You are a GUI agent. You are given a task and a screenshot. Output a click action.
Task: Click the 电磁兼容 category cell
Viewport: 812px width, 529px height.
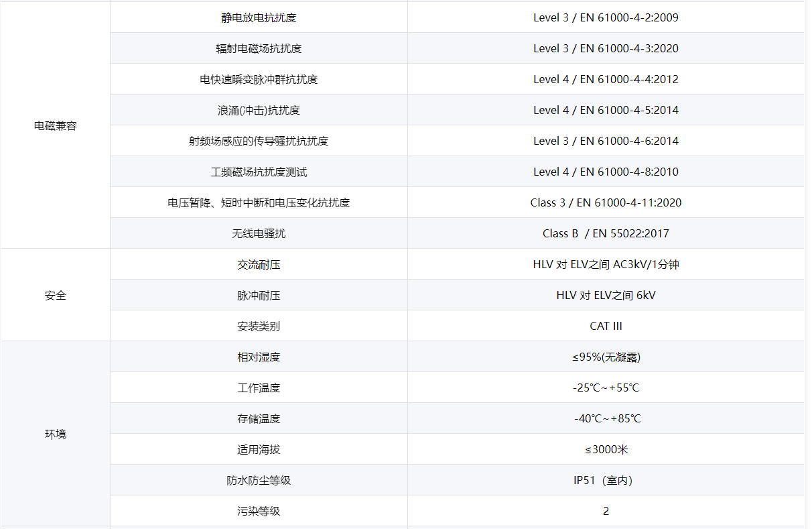click(x=56, y=126)
